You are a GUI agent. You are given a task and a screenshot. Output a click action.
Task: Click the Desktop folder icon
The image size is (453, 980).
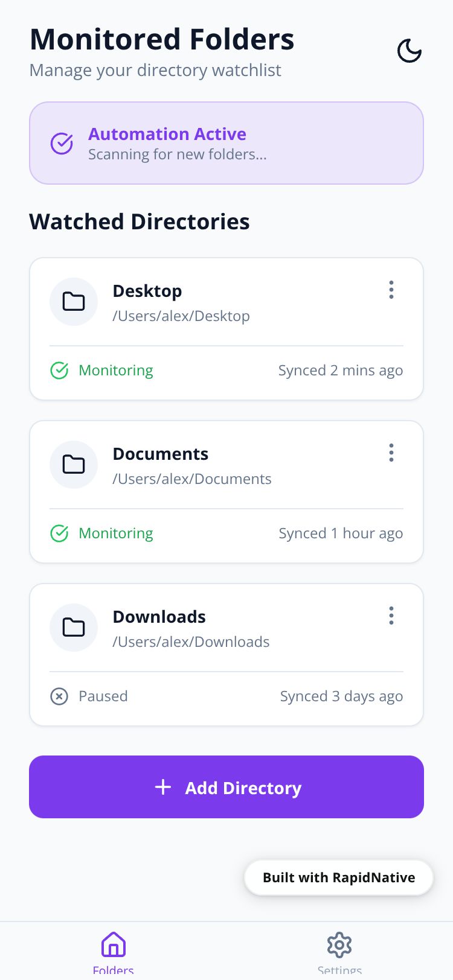point(74,302)
